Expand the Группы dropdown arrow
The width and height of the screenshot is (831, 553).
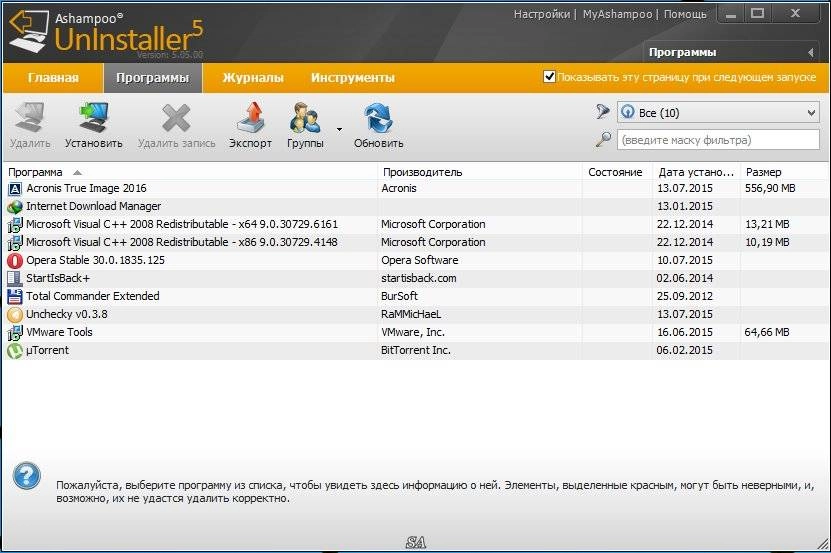pyautogui.click(x=339, y=129)
